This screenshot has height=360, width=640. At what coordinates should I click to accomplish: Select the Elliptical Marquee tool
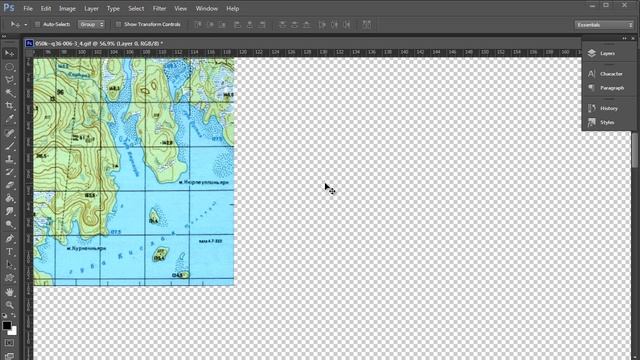pos(9,67)
